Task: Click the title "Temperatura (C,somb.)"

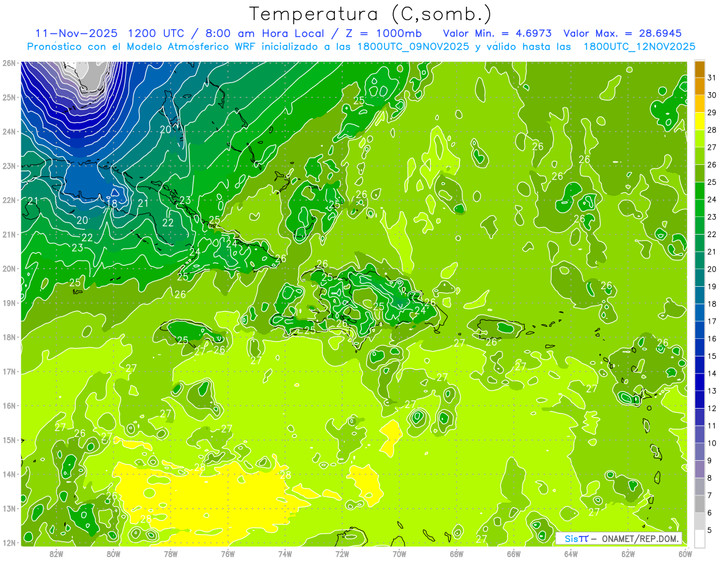Action: pos(371,14)
